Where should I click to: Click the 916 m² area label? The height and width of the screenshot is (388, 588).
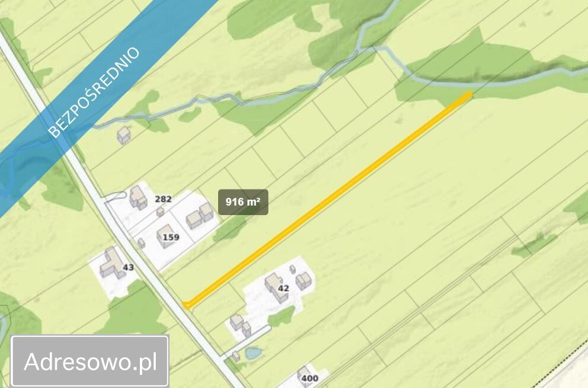[243, 202]
